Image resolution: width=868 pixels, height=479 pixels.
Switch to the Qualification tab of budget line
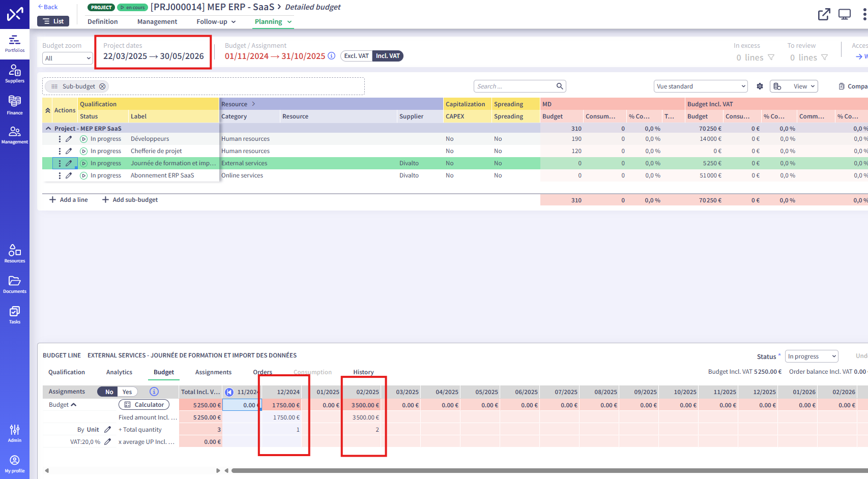tap(67, 372)
